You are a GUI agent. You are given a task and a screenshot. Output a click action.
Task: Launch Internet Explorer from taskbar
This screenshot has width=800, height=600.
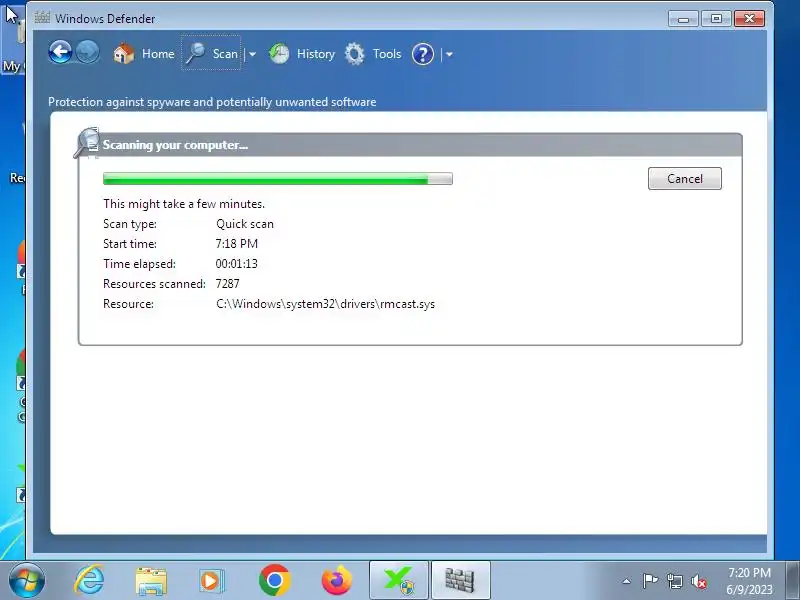click(89, 581)
